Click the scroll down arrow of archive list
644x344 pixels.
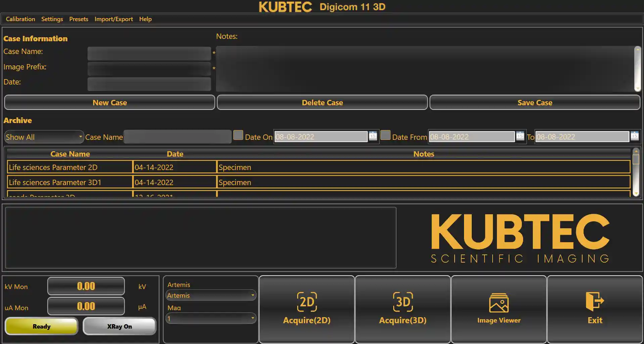(636, 193)
